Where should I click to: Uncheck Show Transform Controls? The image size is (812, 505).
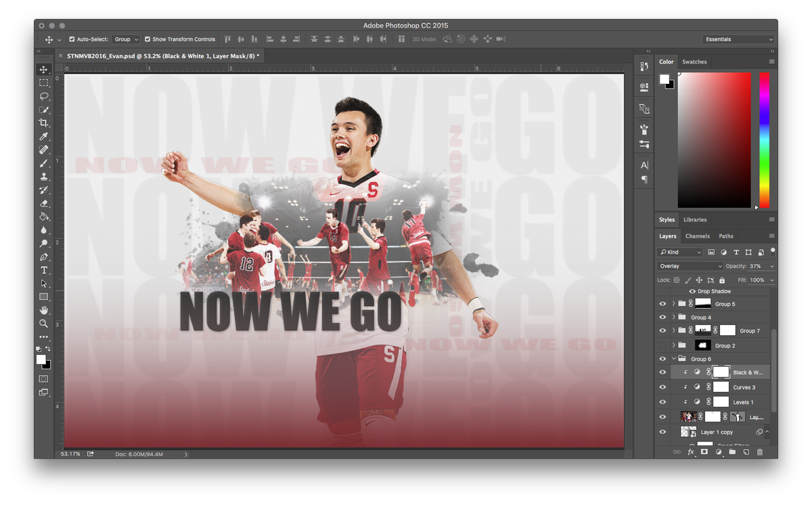click(148, 39)
